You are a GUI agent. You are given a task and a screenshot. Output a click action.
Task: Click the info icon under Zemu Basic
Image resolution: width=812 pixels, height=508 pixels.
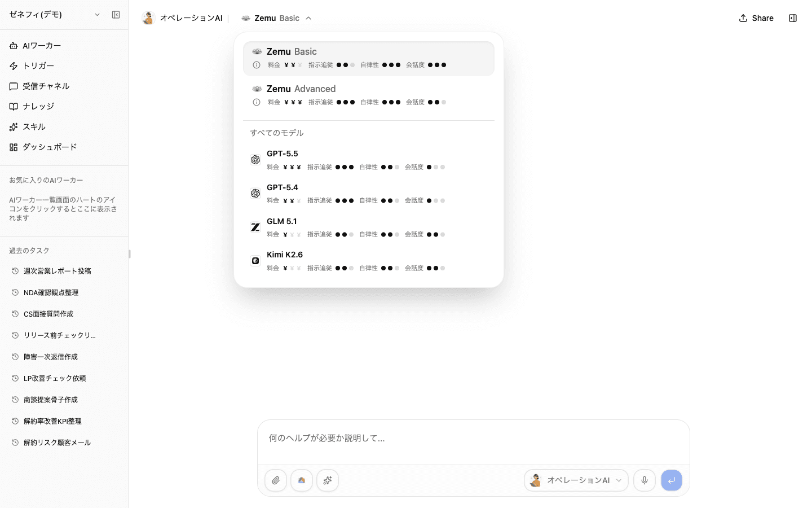[257, 65]
